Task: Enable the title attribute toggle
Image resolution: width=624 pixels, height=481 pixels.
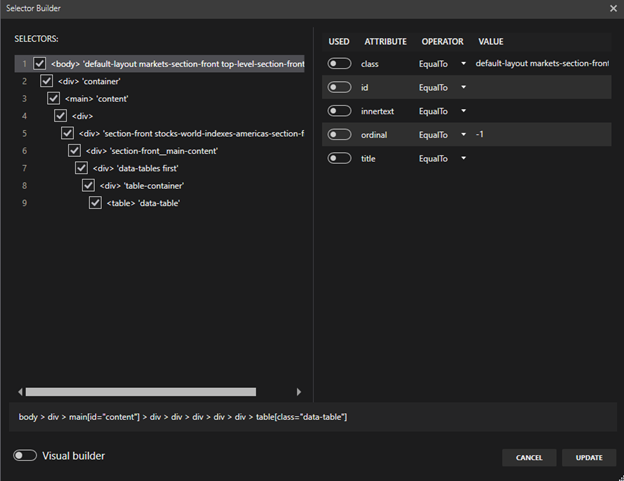Action: click(x=340, y=158)
